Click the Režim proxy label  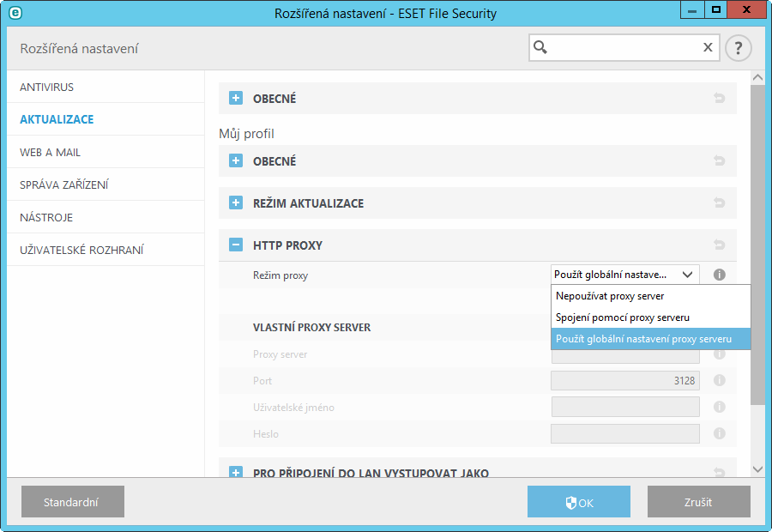point(280,275)
